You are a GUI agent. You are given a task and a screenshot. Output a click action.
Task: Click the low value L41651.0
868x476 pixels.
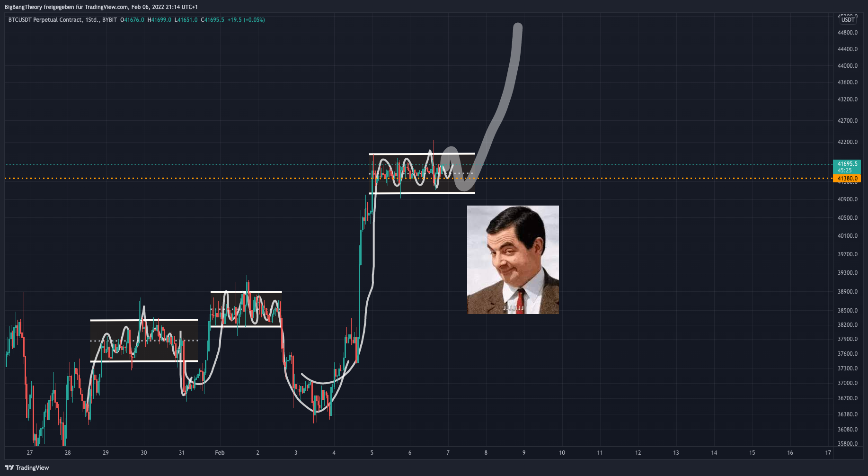[x=186, y=20]
